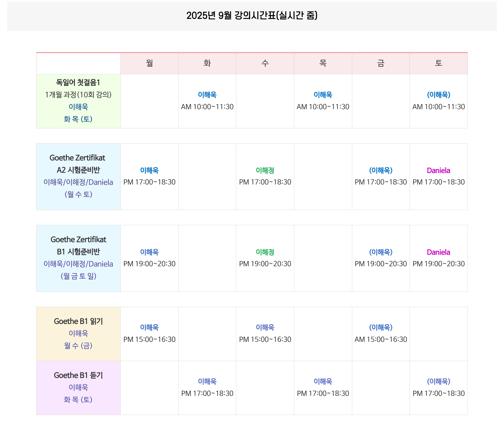Click the 2025년 9월 강의시간표 title banner
Image resolution: width=504 pixels, height=430 pixels.
point(252,16)
